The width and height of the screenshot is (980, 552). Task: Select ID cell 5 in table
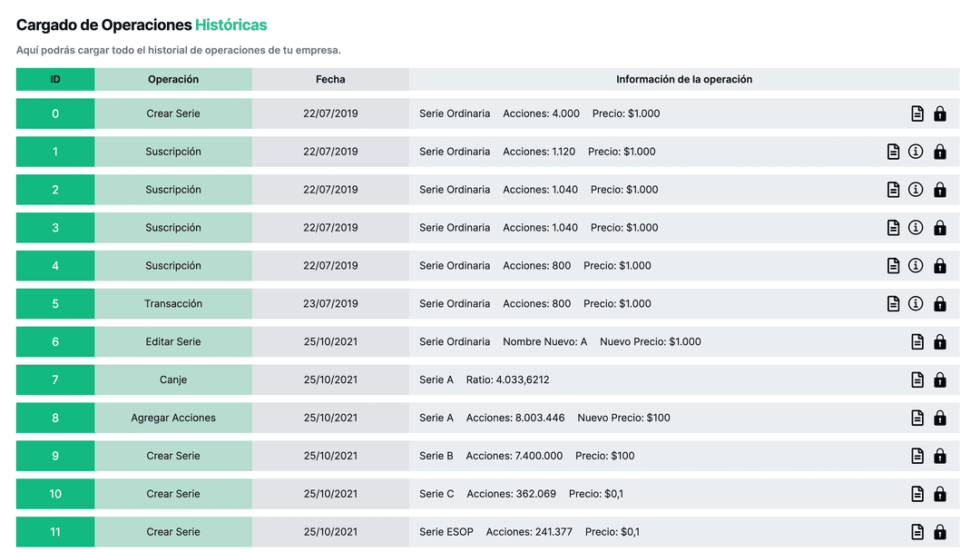(x=55, y=304)
